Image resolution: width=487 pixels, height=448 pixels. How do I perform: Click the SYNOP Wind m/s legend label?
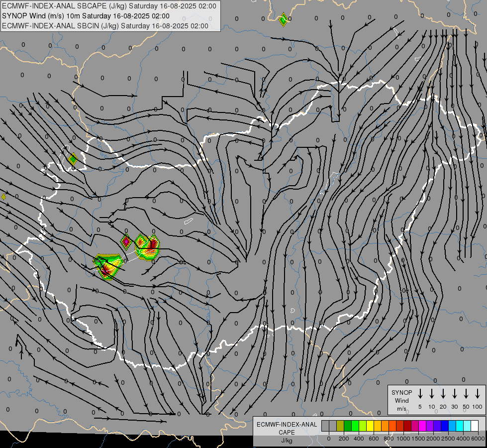click(x=401, y=400)
